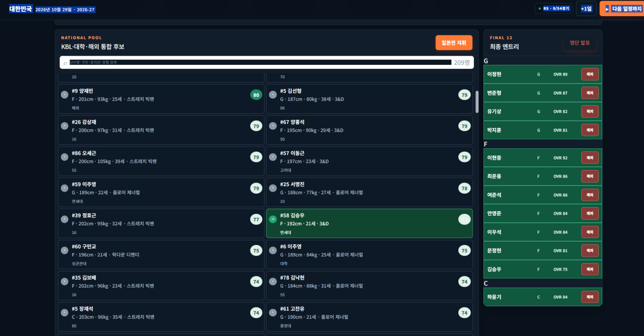The image size is (644, 336).
Task: Click the search magnifier icon in the filter bar
Action: tap(65, 63)
